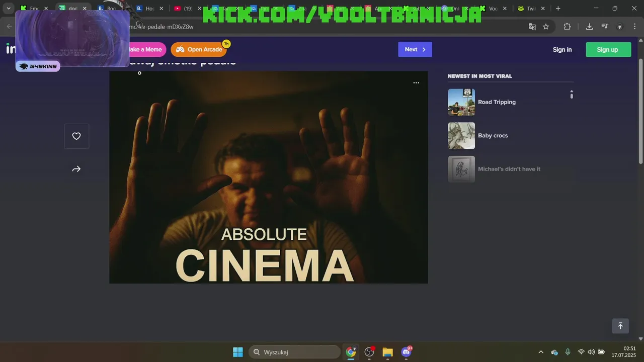This screenshot has width=644, height=362.
Task: Click the translate page icon
Action: pos(532,27)
